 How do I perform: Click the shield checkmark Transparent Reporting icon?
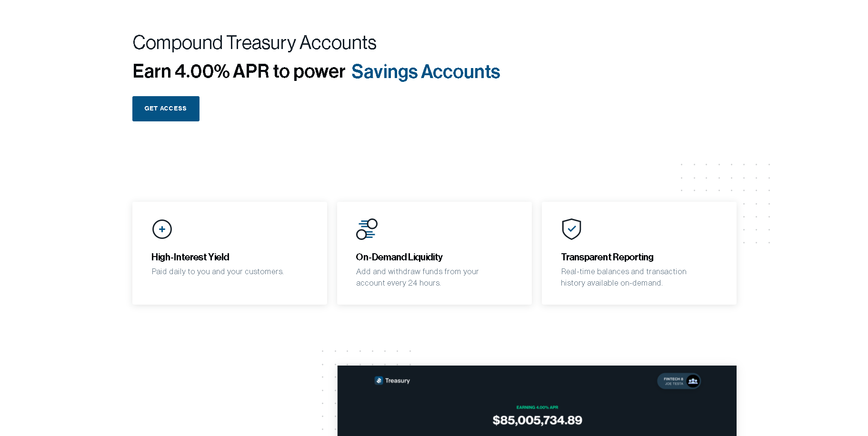click(571, 229)
